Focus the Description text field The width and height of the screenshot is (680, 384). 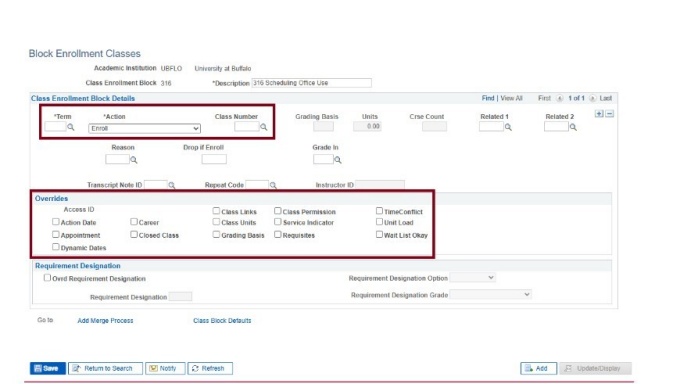point(311,83)
